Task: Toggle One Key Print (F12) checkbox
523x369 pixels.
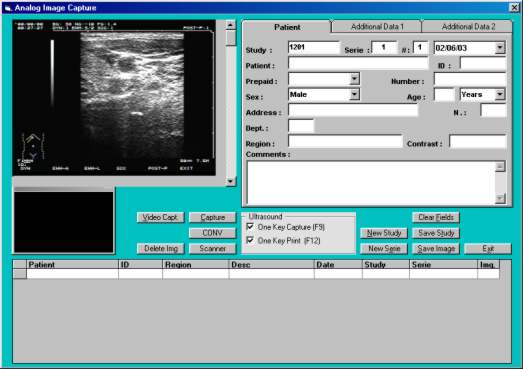Action: 250,240
